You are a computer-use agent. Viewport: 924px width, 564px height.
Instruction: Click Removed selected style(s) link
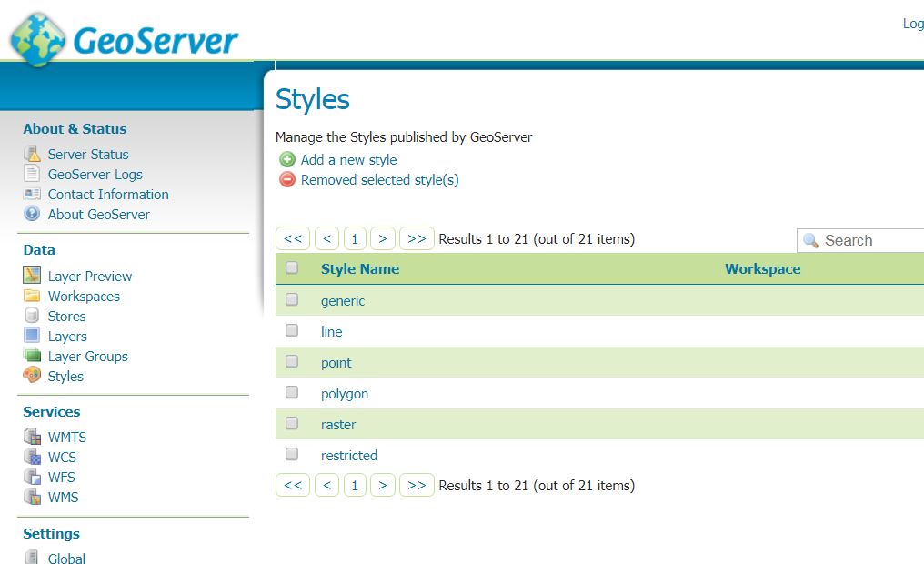coord(379,180)
